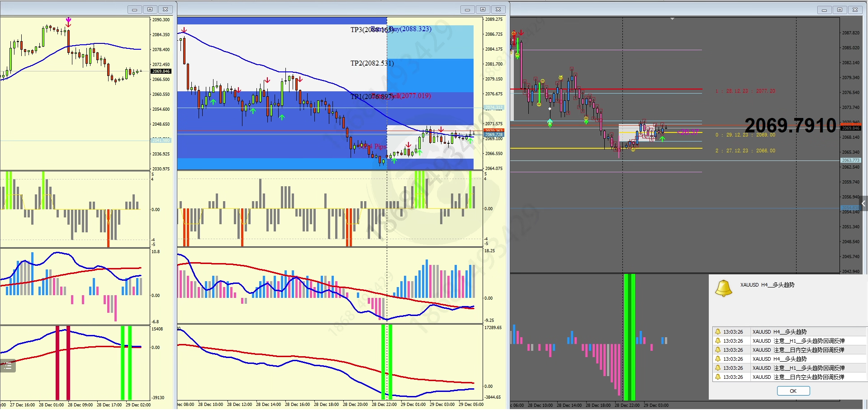
Task: Restore the right dark chart window
Action: 840,9
